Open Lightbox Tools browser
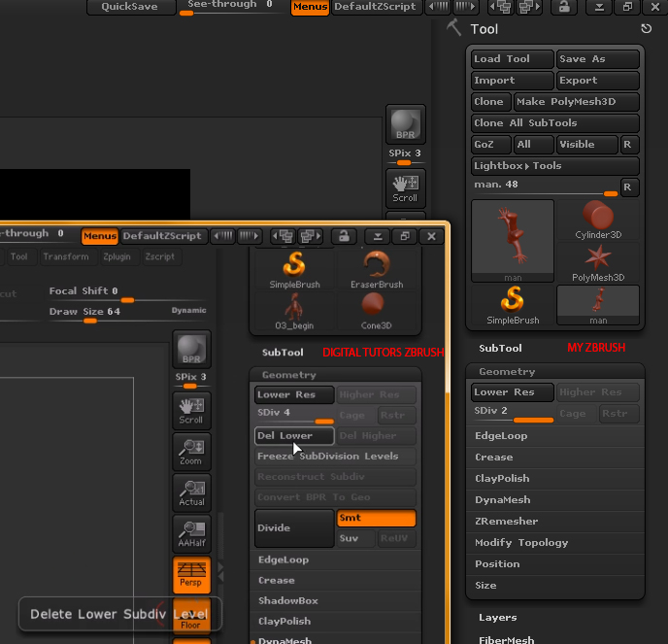The height and width of the screenshot is (644, 668). tap(555, 166)
